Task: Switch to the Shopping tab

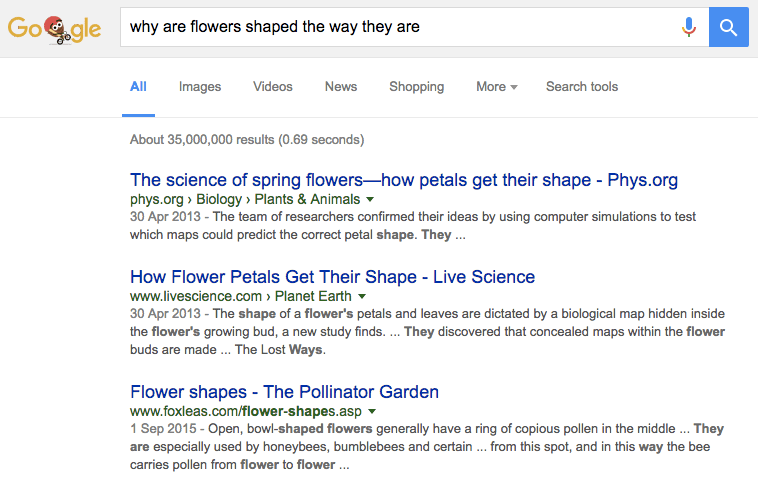Action: 416,87
